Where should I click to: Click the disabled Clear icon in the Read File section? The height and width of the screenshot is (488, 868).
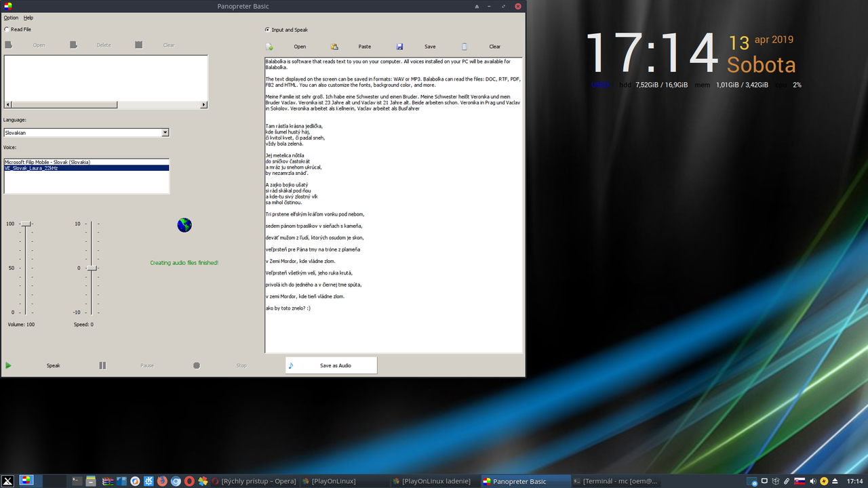(x=138, y=45)
